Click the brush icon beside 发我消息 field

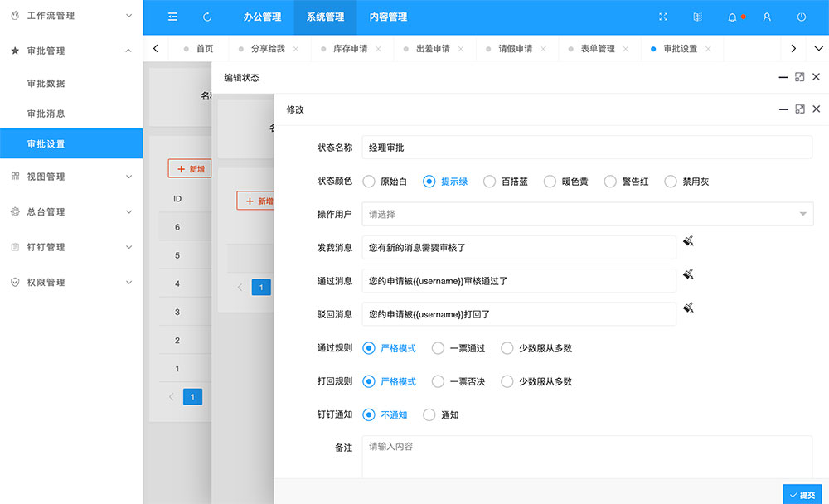688,241
